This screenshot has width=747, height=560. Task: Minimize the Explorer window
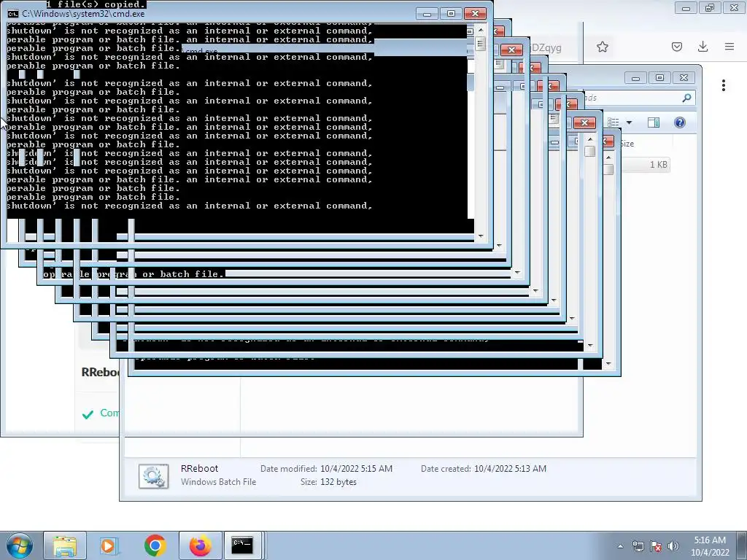[635, 78]
